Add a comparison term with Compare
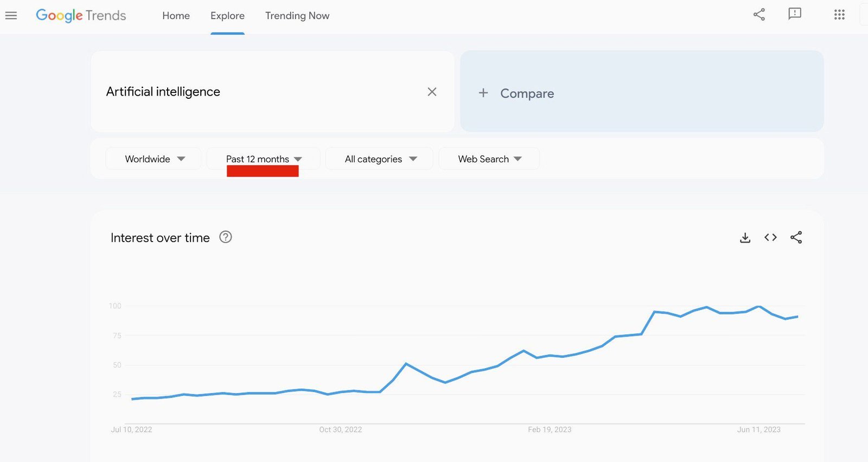Screen dimensions: 868x462 (642, 91)
